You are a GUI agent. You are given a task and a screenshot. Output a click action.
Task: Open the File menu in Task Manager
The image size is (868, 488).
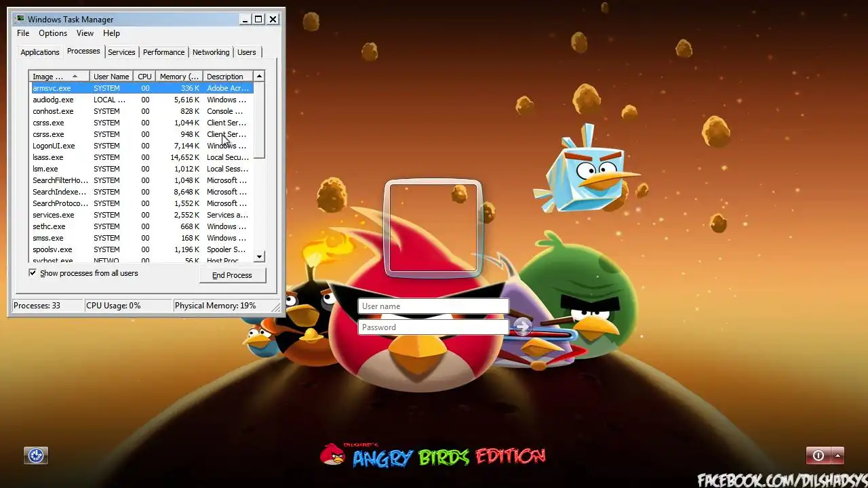23,33
